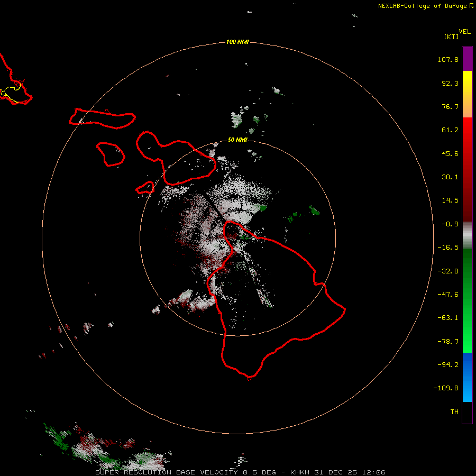Select the -63.1 value on velocity scale

tap(448, 318)
